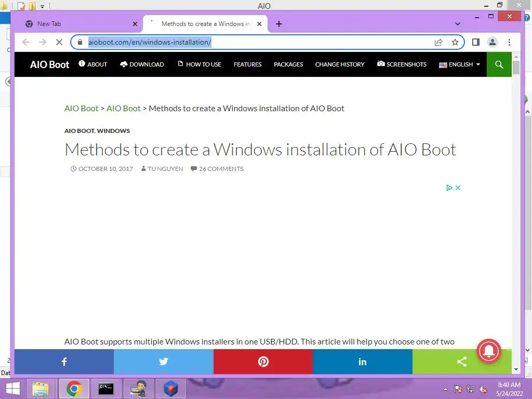
Task: Share this page via address bar icon
Action: coord(438,42)
